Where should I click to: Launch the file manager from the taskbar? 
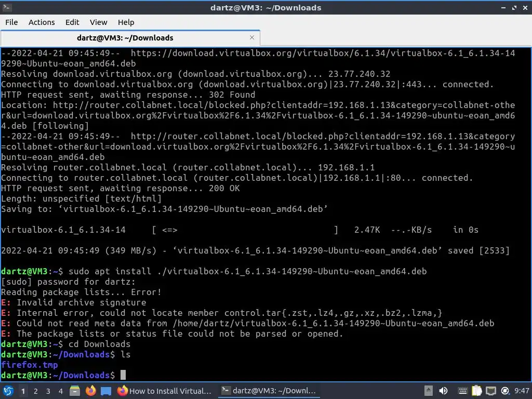click(75, 391)
